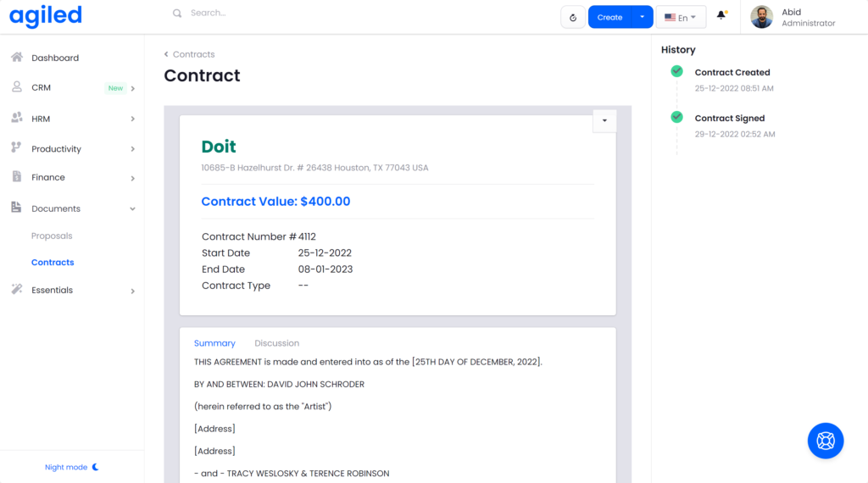Switch to the Discussion tab
The width and height of the screenshot is (868, 483).
point(276,343)
